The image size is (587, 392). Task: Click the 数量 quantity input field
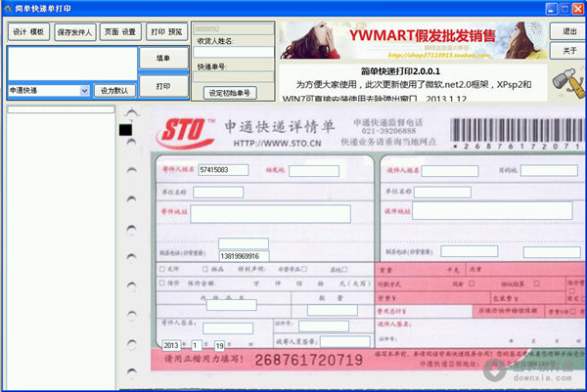point(333,310)
